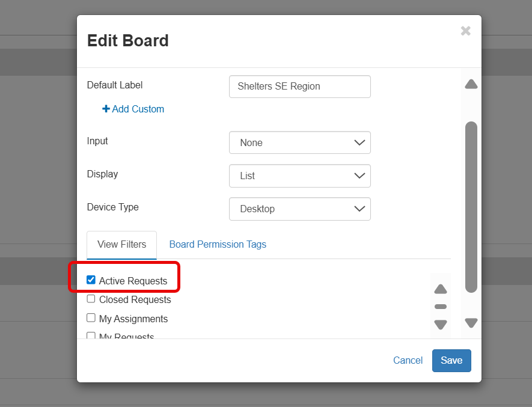Click the Default Label text field
The width and height of the screenshot is (532, 407).
pyautogui.click(x=299, y=87)
